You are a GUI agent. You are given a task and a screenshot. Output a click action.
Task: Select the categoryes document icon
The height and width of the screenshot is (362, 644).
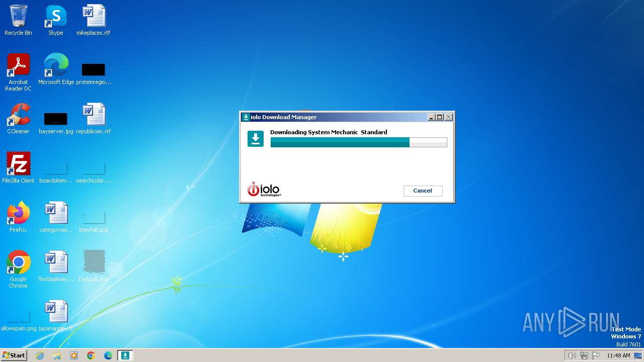(x=56, y=217)
